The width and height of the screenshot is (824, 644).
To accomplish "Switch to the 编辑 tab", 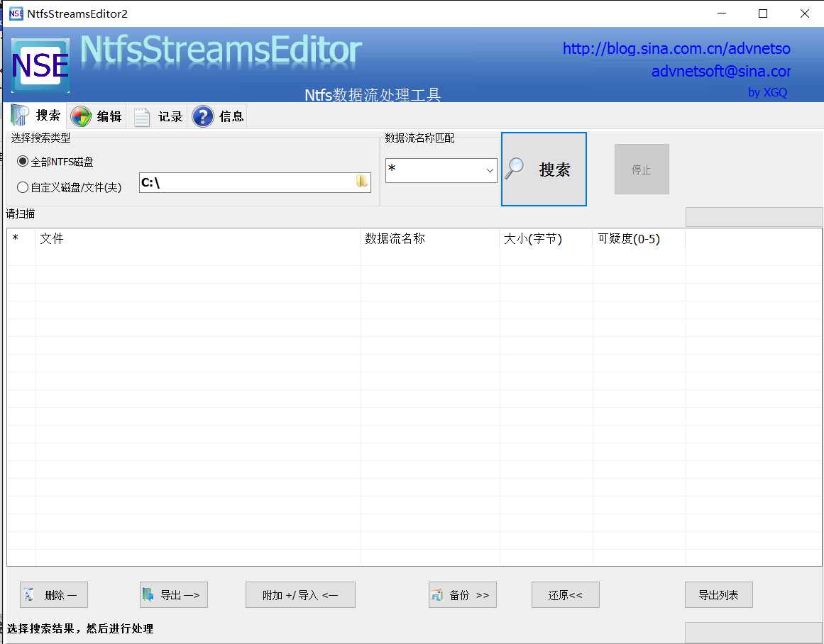I will click(97, 116).
